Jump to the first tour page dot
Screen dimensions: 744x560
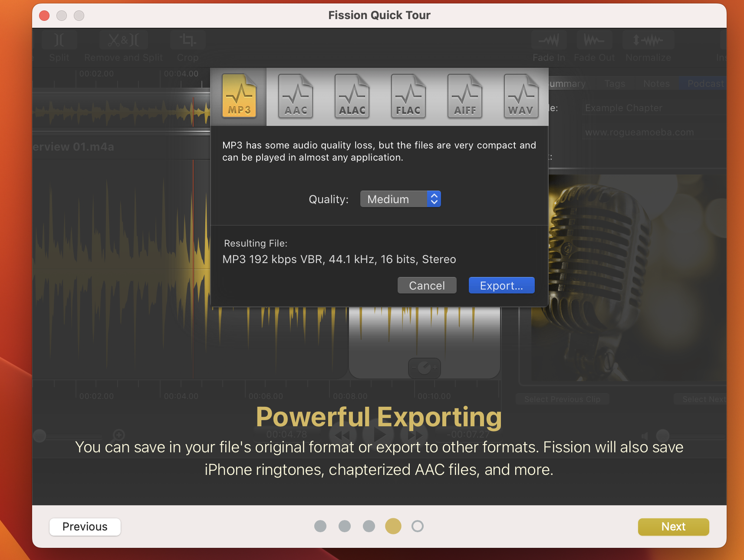[320, 526]
